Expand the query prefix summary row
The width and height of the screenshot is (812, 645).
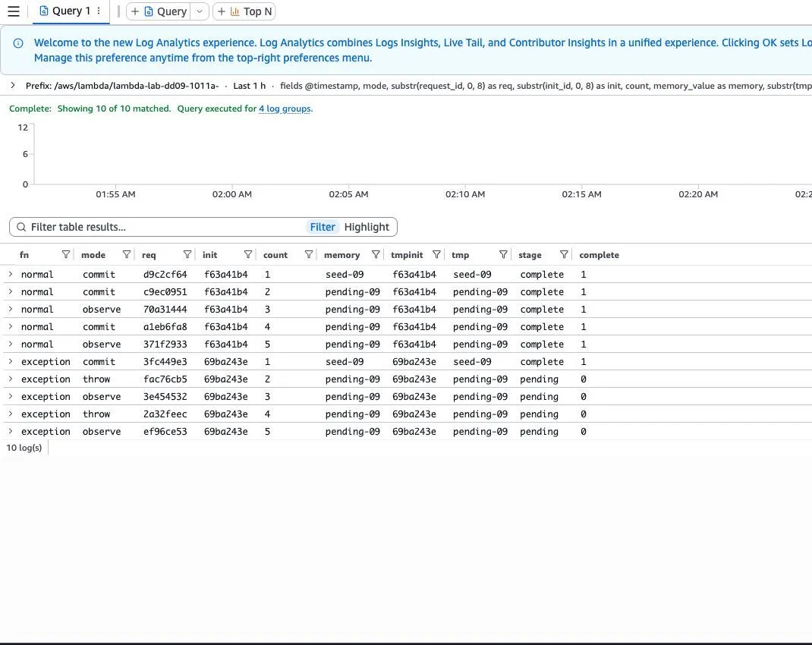click(x=13, y=86)
